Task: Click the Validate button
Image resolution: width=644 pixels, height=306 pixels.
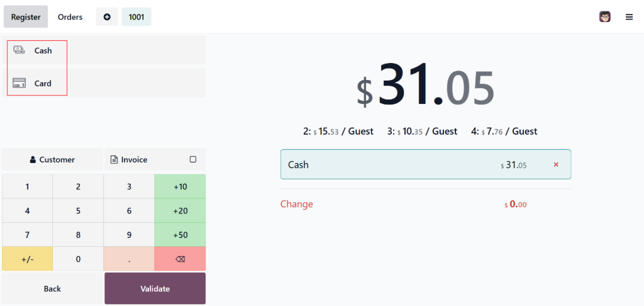Action: (155, 288)
